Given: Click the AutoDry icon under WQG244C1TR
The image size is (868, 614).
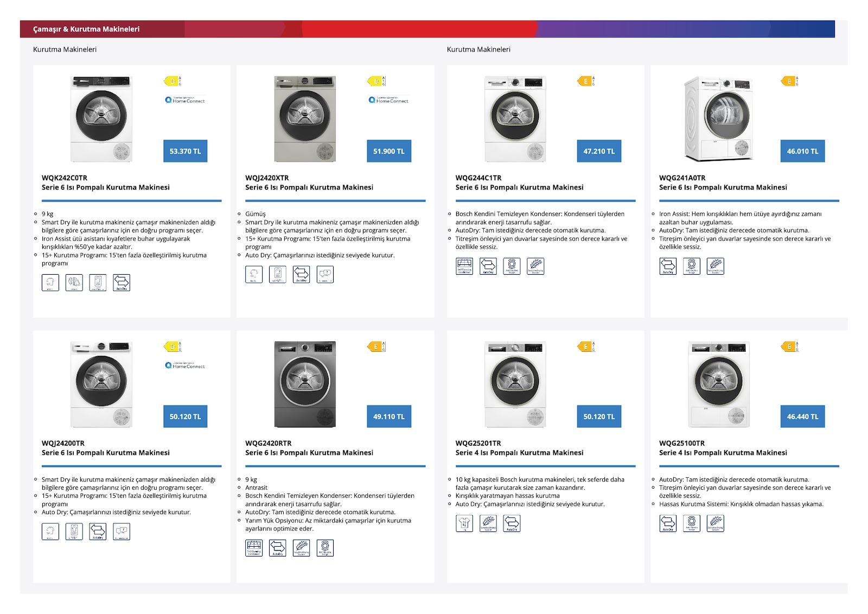Looking at the screenshot, I should pyautogui.click(x=488, y=266).
